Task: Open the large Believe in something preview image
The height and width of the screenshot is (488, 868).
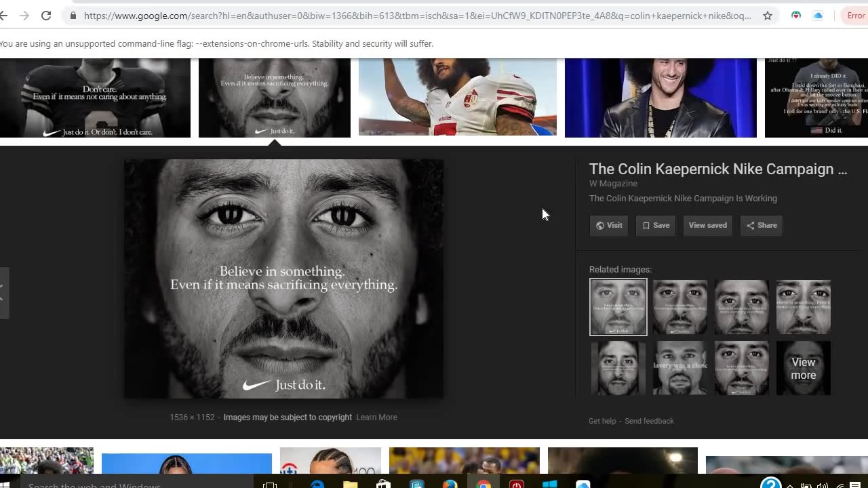Action: pyautogui.click(x=283, y=279)
